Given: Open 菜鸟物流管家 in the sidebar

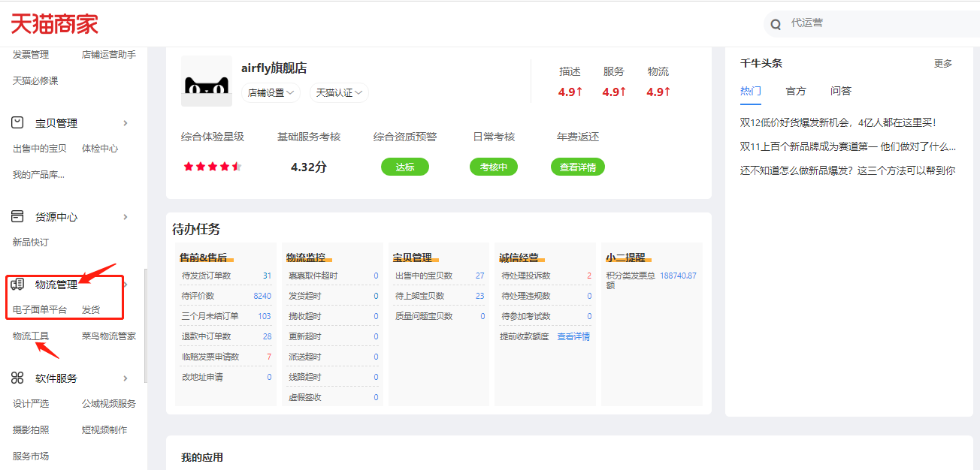Looking at the screenshot, I should 109,336.
